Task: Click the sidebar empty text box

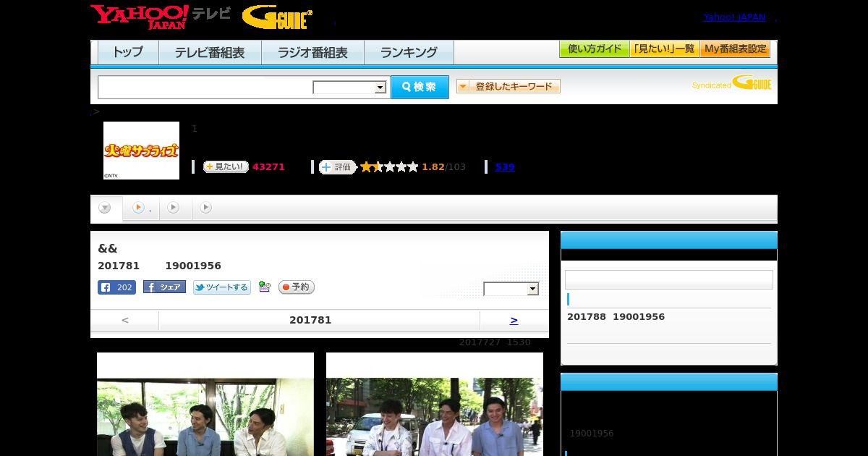Action: click(x=669, y=280)
